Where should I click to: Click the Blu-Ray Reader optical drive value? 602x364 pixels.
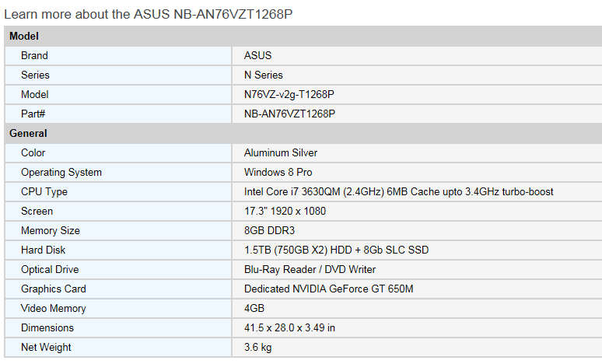point(310,270)
